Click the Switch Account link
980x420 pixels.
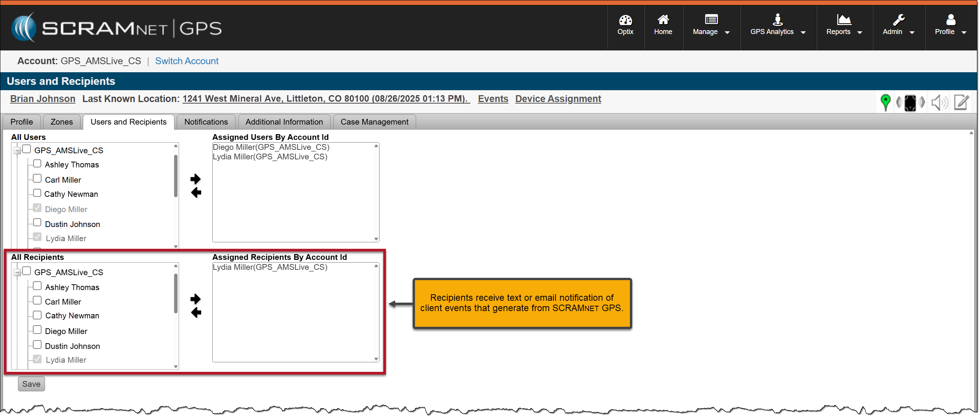coord(187,61)
